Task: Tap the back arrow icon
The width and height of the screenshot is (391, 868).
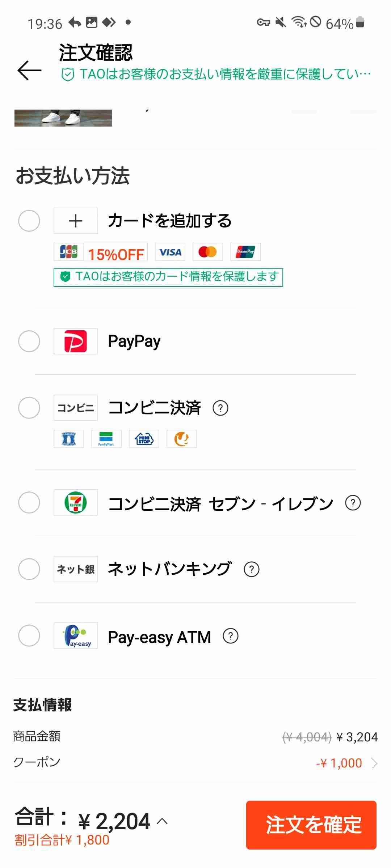Action: 30,70
